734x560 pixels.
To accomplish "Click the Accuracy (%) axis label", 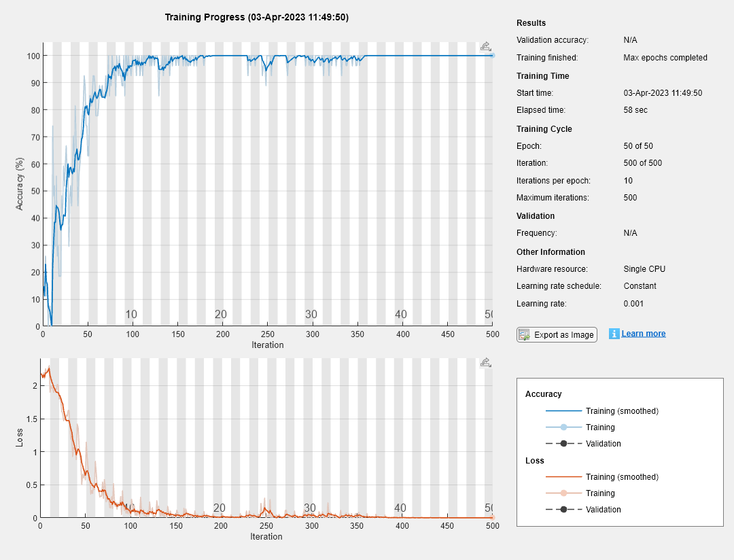I will click(x=19, y=183).
